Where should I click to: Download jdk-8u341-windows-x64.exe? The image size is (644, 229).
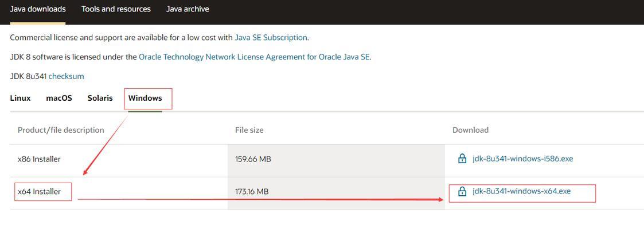click(x=522, y=191)
